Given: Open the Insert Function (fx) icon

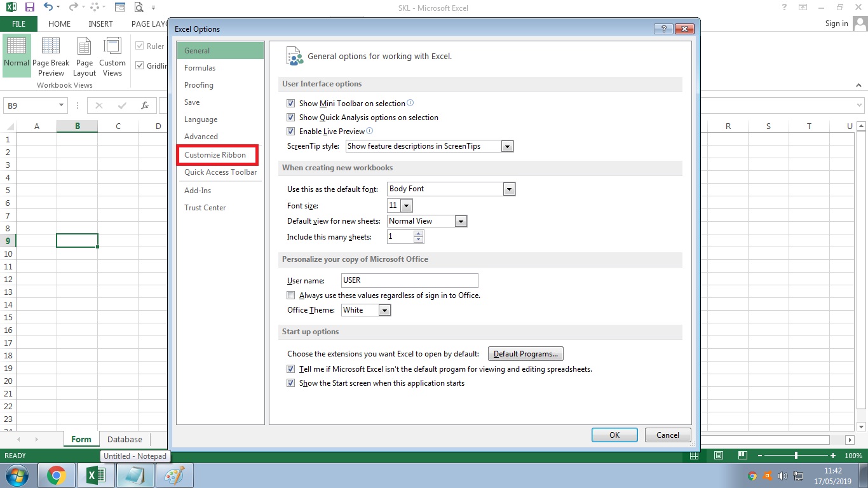Looking at the screenshot, I should (x=144, y=105).
